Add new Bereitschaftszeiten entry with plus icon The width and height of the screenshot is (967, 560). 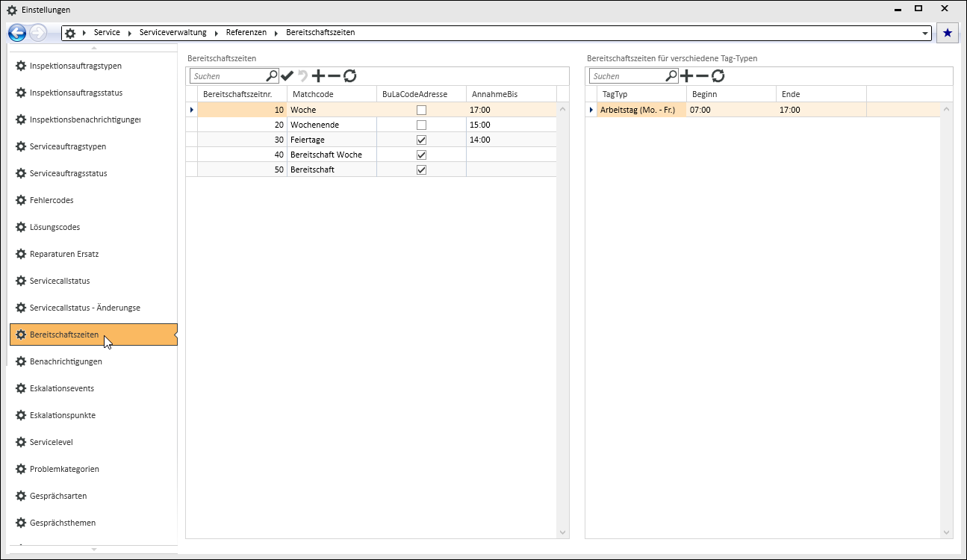point(318,75)
